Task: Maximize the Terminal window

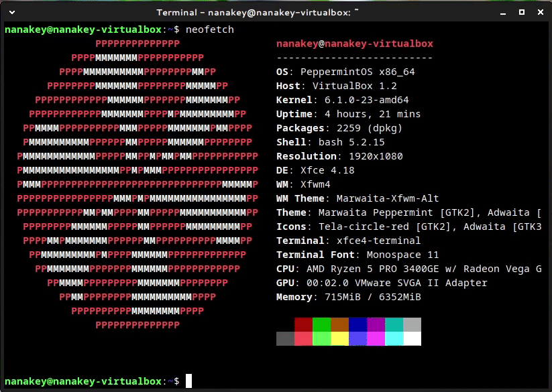Action: tap(520, 12)
